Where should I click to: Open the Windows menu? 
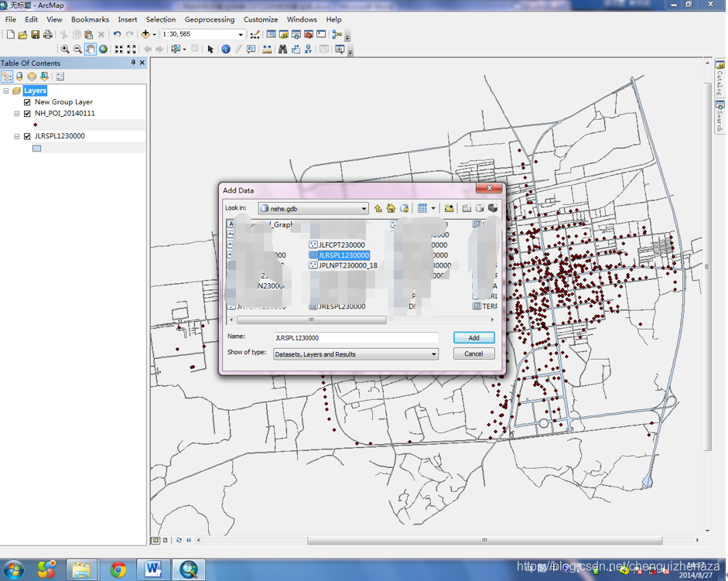tap(302, 19)
